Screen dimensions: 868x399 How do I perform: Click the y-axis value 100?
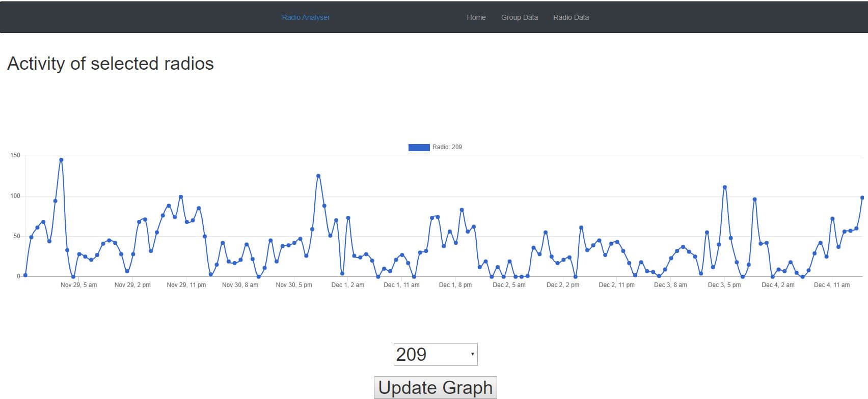(15, 196)
